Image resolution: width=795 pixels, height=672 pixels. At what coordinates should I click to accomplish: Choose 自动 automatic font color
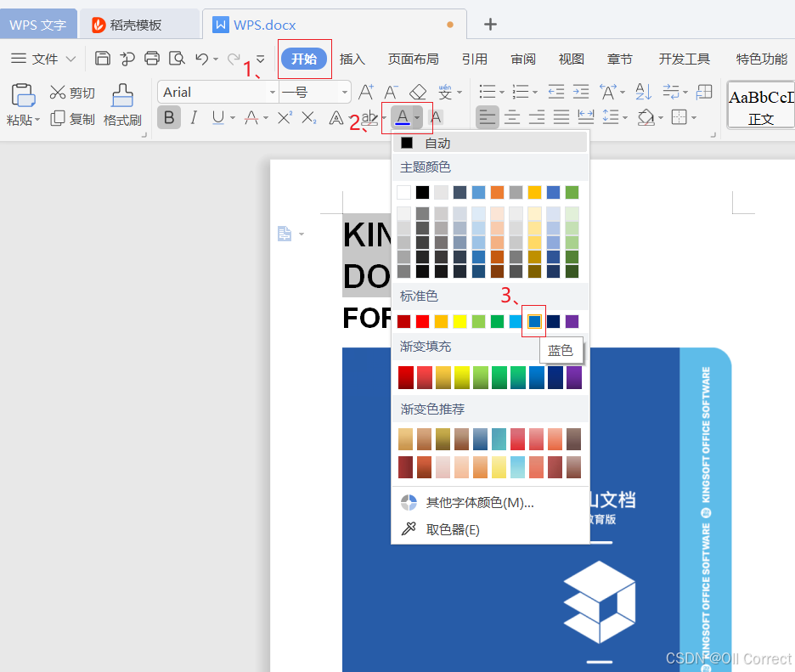click(x=490, y=143)
